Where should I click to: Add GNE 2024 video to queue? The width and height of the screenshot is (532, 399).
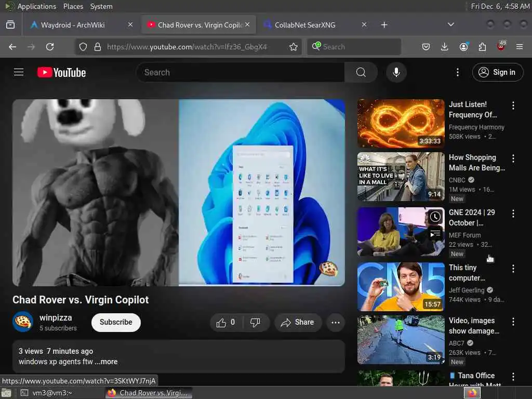[435, 234]
